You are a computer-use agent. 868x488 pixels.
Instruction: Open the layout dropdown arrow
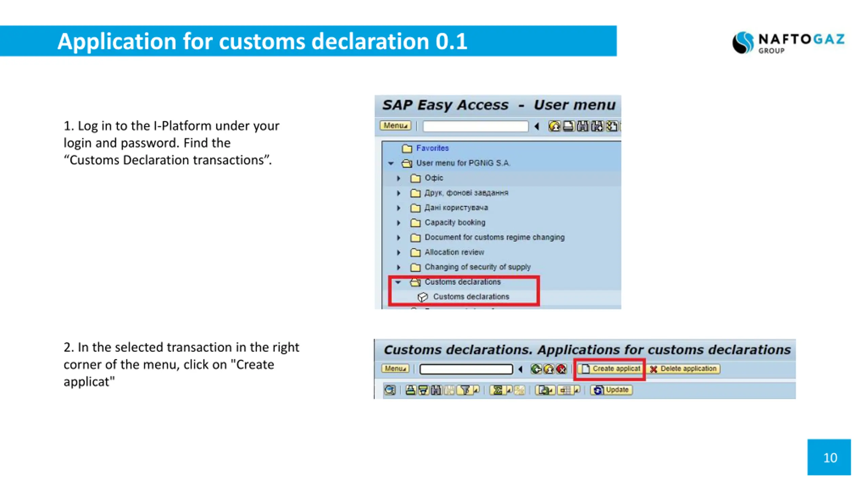[577, 390]
